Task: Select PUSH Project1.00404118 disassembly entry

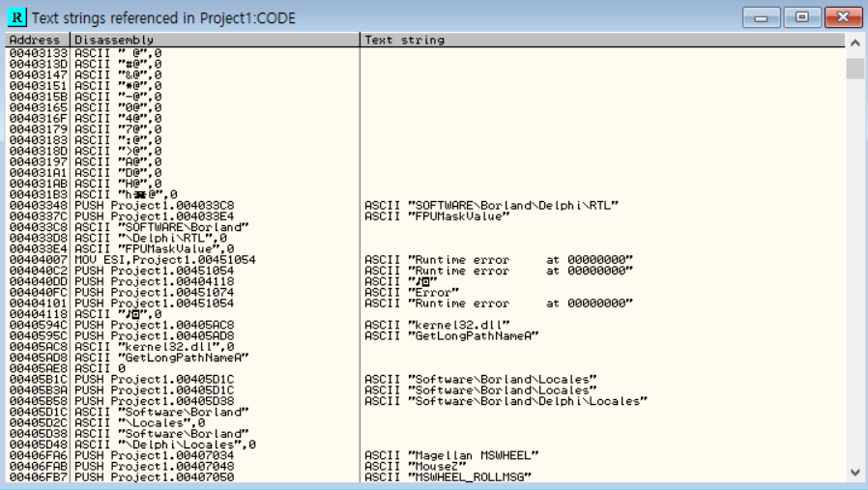Action: click(x=155, y=281)
